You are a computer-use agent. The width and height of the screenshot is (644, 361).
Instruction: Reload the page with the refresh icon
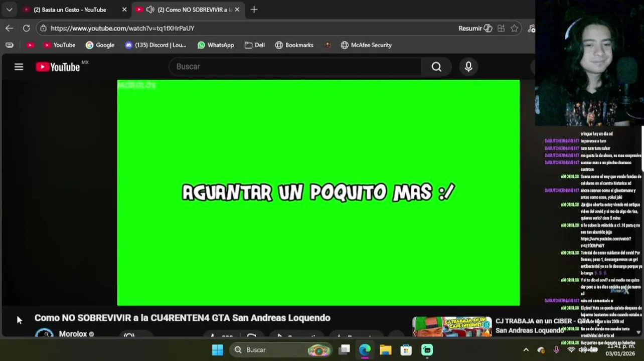pyautogui.click(x=26, y=28)
